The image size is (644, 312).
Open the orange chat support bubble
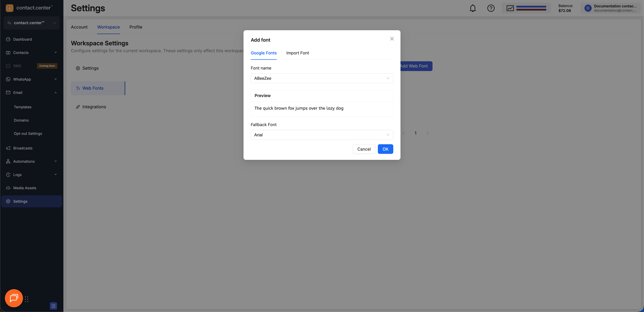tap(14, 298)
